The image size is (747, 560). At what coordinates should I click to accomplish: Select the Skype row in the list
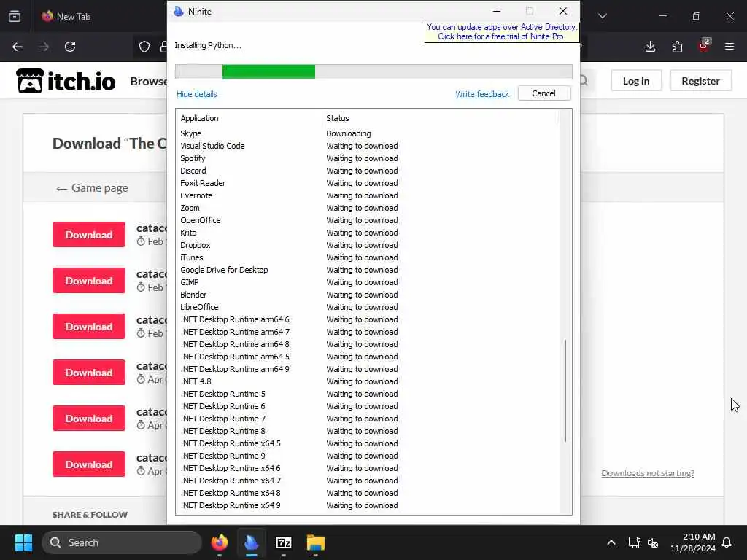(x=368, y=133)
